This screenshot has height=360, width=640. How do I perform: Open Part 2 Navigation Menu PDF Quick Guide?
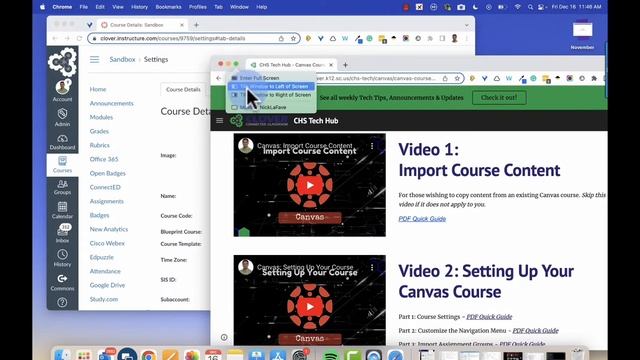[x=536, y=331]
